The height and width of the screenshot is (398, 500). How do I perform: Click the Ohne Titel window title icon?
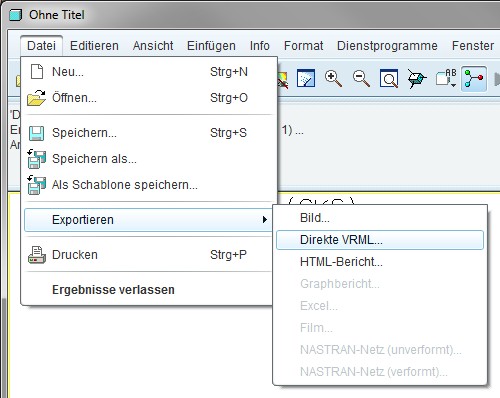tap(15, 15)
